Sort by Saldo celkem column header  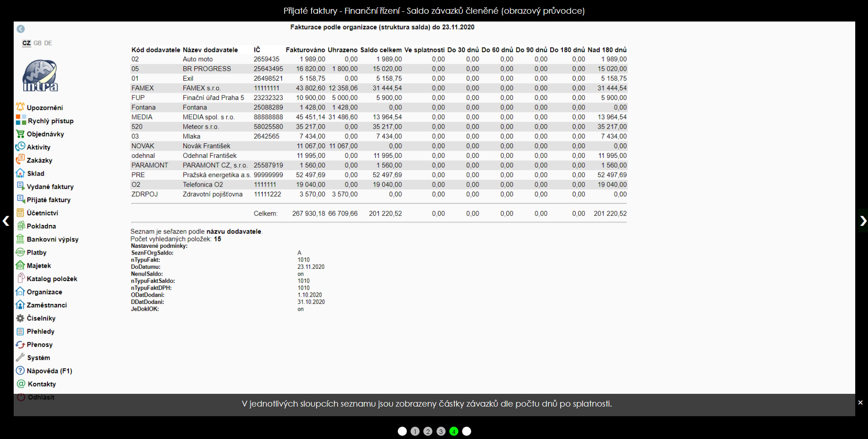point(381,50)
